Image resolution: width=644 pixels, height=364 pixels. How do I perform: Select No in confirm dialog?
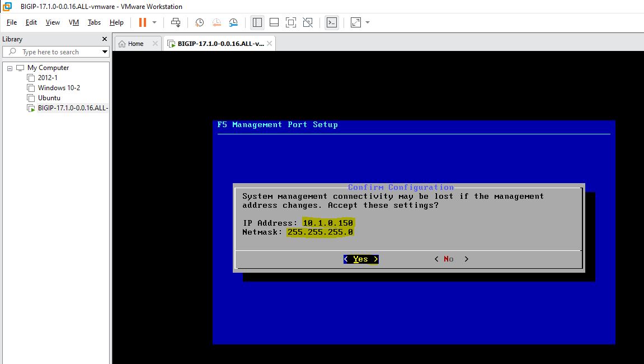click(x=449, y=259)
